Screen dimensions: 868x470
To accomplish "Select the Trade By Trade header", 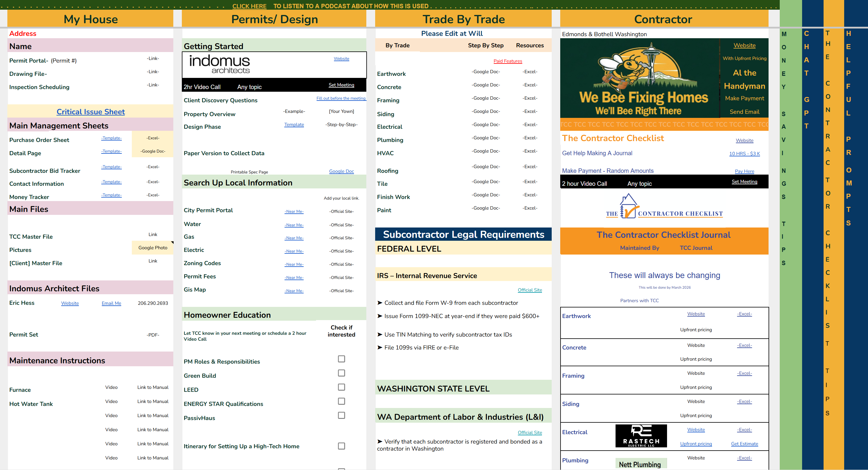I will click(463, 19).
